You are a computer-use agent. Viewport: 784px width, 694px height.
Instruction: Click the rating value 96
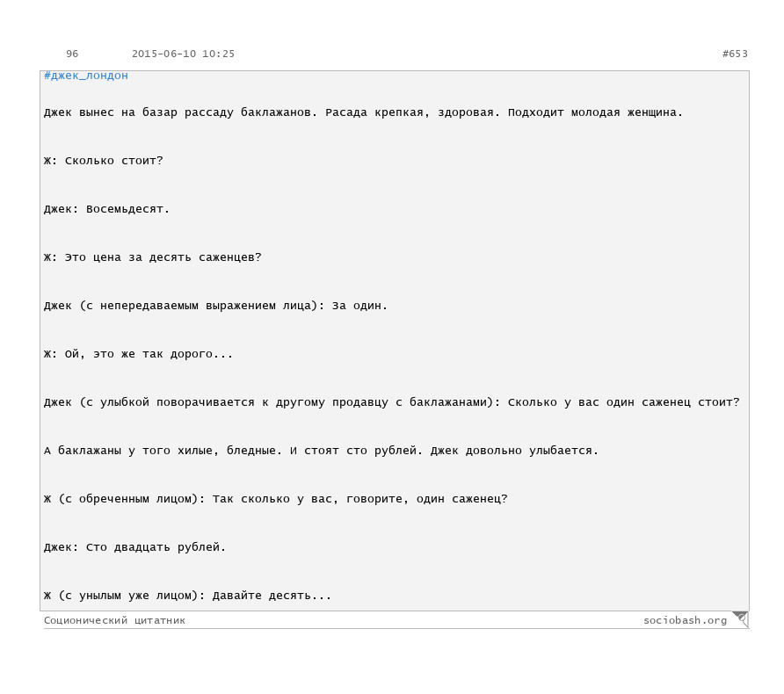72,54
